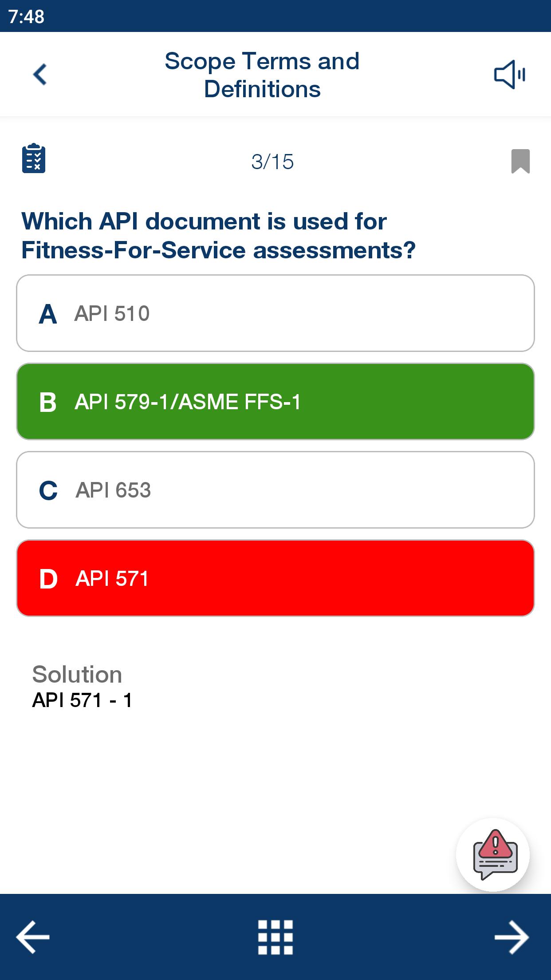This screenshot has height=980, width=551.
Task: Select answer B API 579-1/ASME FFS-1
Action: click(275, 402)
